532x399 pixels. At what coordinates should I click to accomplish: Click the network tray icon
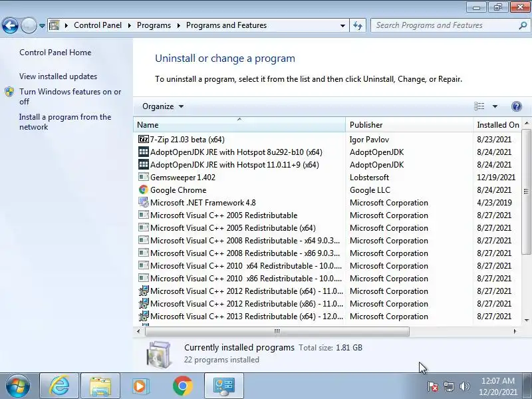click(449, 386)
